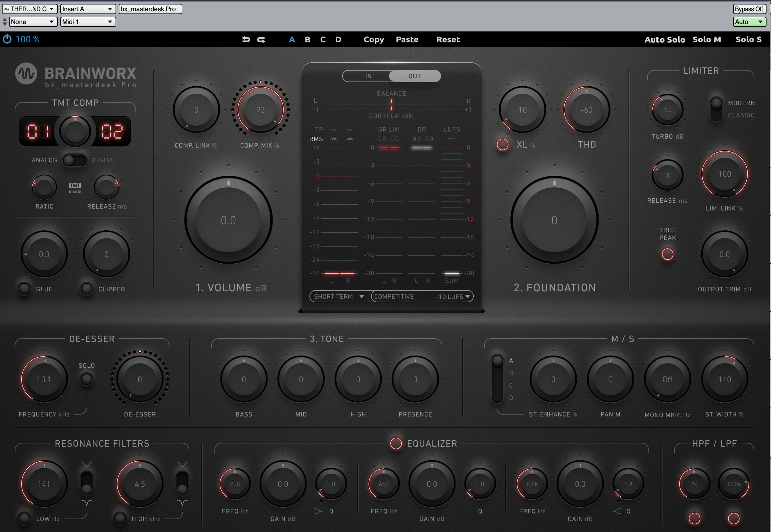Click the undo arrow icon
Image resolution: width=771 pixels, height=532 pixels.
pyautogui.click(x=246, y=39)
